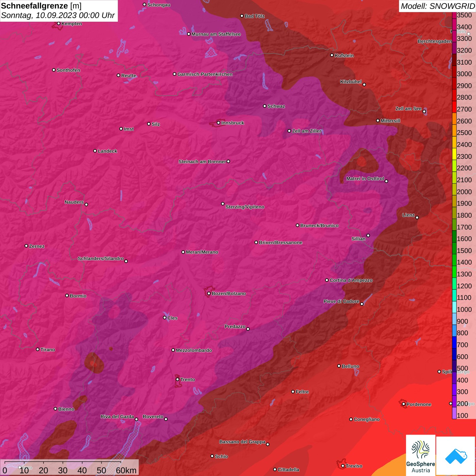Click the "3500" legend value
This screenshot has width=476, height=476.
coord(464,15)
